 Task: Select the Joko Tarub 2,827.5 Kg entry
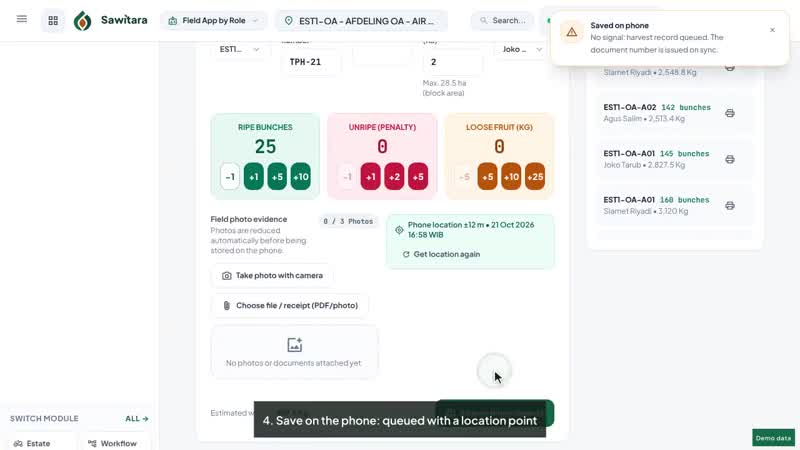(x=674, y=159)
